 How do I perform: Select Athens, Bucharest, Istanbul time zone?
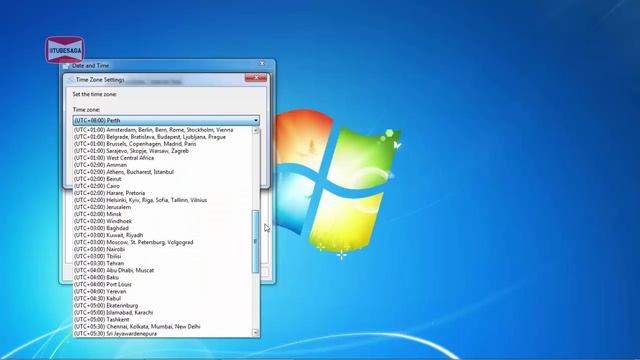[163, 172]
